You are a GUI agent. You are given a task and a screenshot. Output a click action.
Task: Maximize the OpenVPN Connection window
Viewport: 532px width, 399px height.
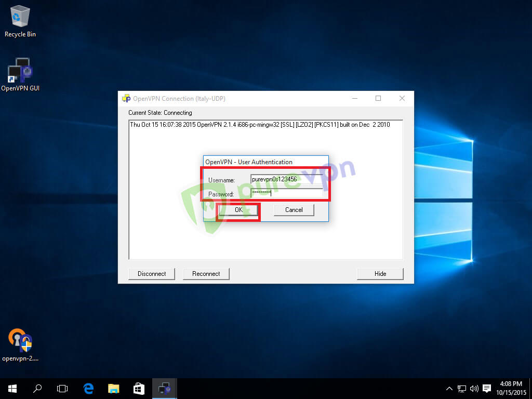coord(378,98)
